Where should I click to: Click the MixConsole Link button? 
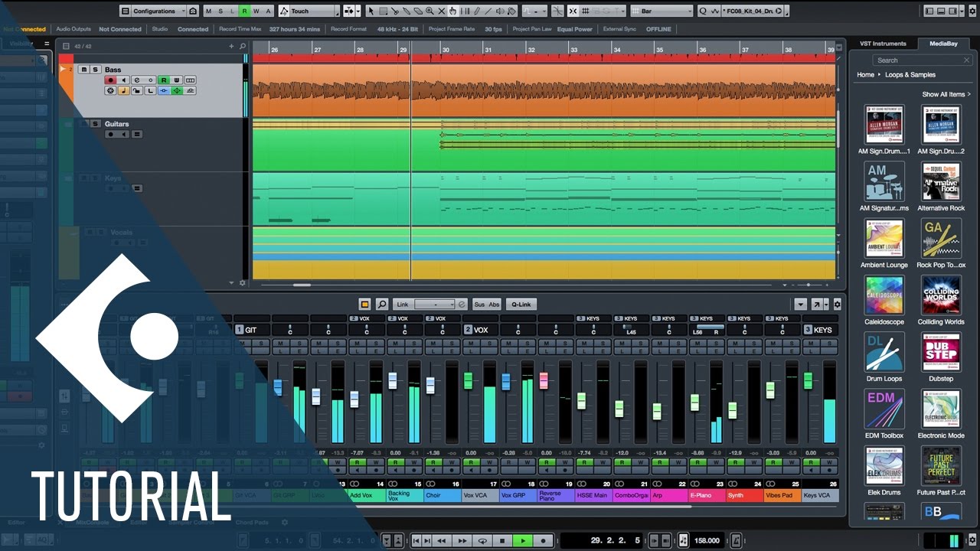pos(403,304)
